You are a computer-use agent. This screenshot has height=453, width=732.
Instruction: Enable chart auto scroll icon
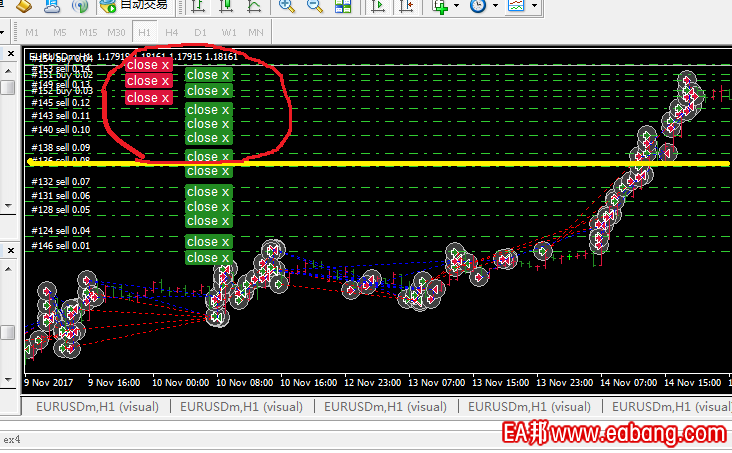click(x=378, y=7)
